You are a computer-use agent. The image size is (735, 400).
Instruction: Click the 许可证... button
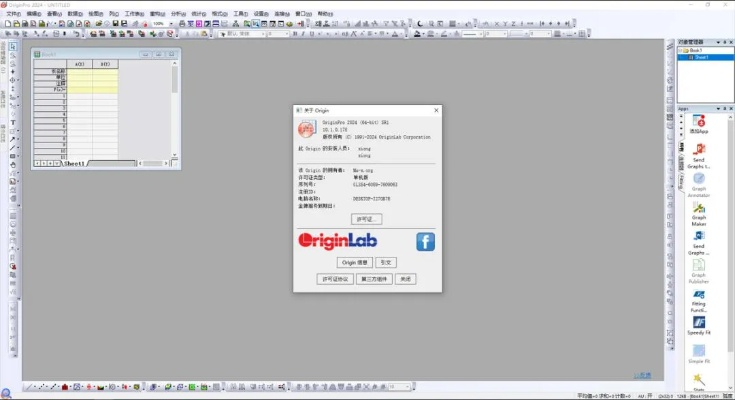(x=367, y=218)
